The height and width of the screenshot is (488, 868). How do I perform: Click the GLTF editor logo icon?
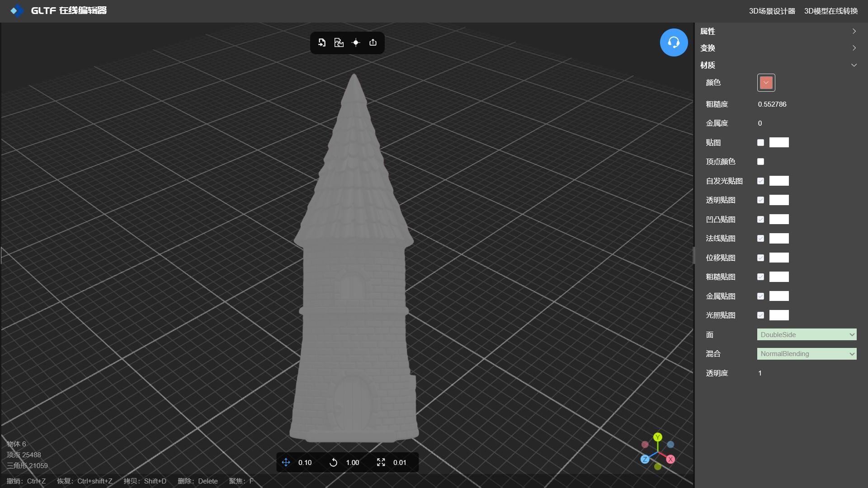17,10
